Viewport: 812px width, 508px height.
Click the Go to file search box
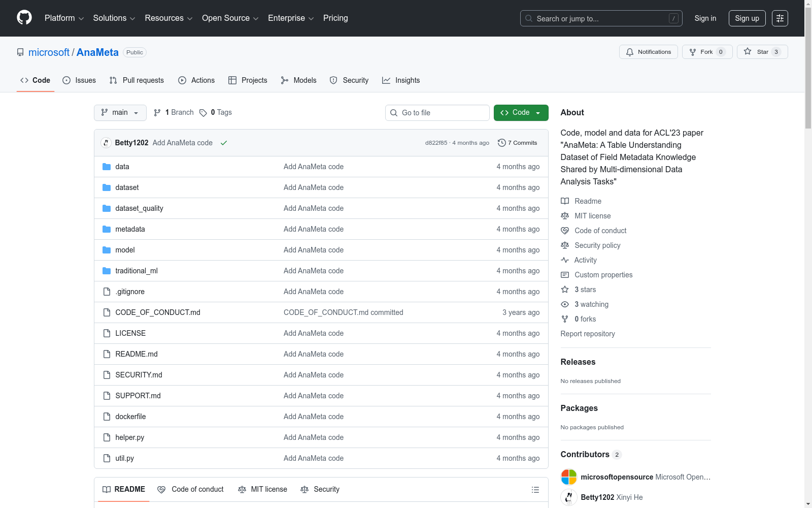point(437,113)
